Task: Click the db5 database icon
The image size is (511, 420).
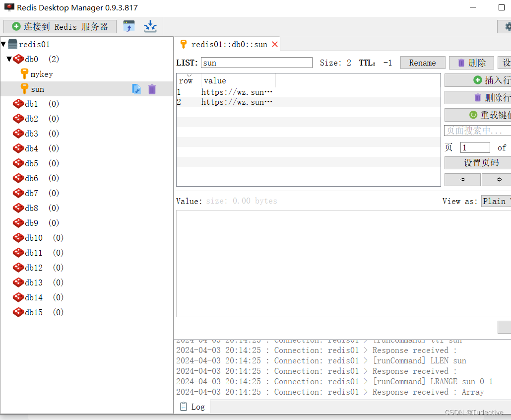Action: click(x=18, y=163)
